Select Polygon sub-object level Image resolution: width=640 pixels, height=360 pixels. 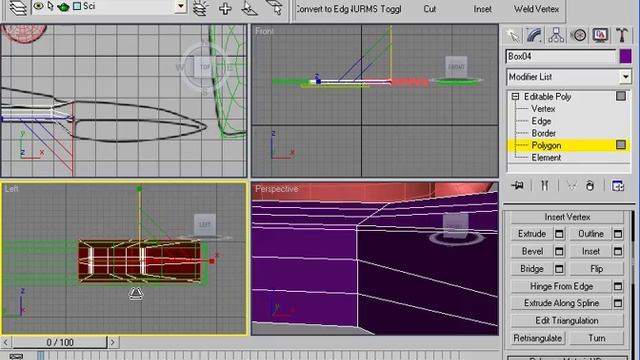(x=546, y=146)
